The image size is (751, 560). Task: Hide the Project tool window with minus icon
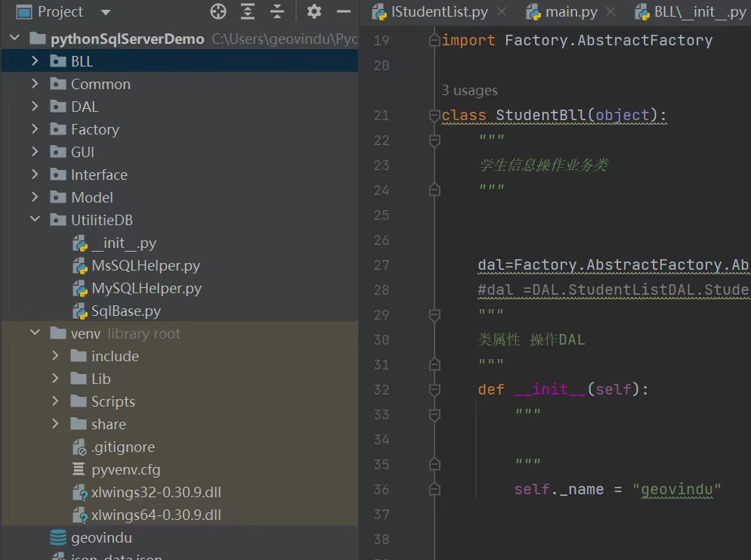[x=344, y=11]
